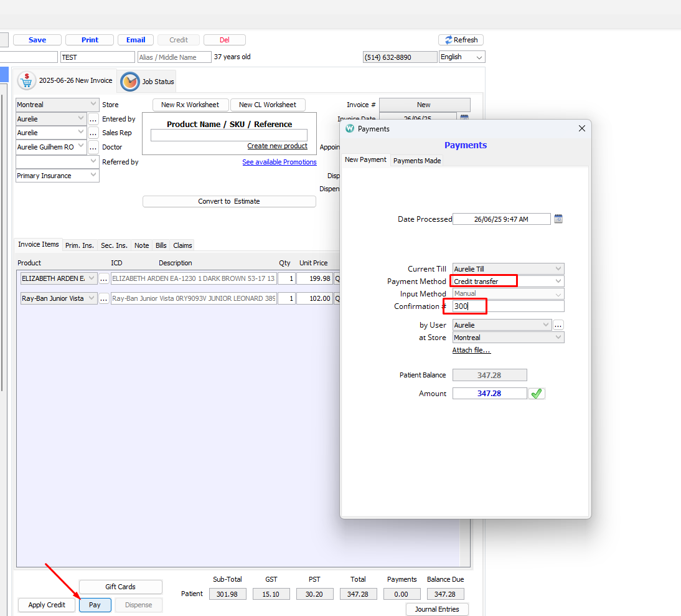This screenshot has width=681, height=616.
Task: Open ELIZABETH ARDEN product dropdown
Action: tap(92, 278)
